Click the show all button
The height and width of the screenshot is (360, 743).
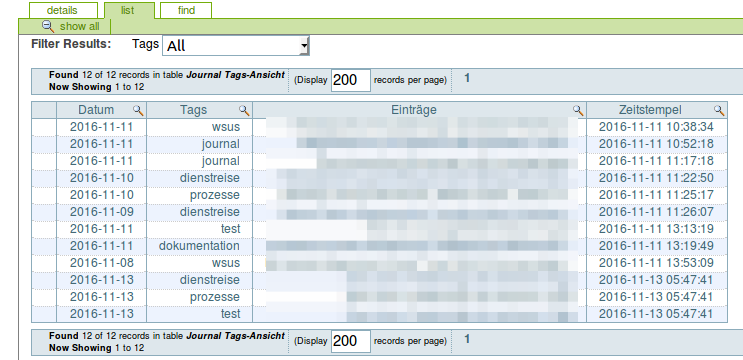coord(79,26)
